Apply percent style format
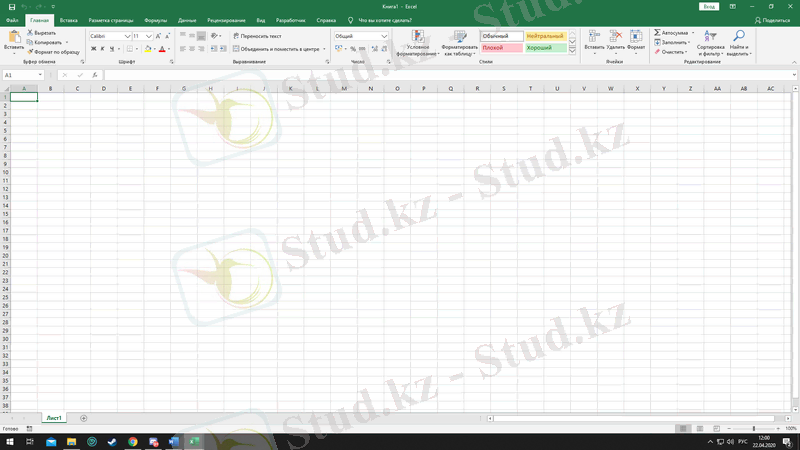This screenshot has height=450, width=800. click(353, 49)
